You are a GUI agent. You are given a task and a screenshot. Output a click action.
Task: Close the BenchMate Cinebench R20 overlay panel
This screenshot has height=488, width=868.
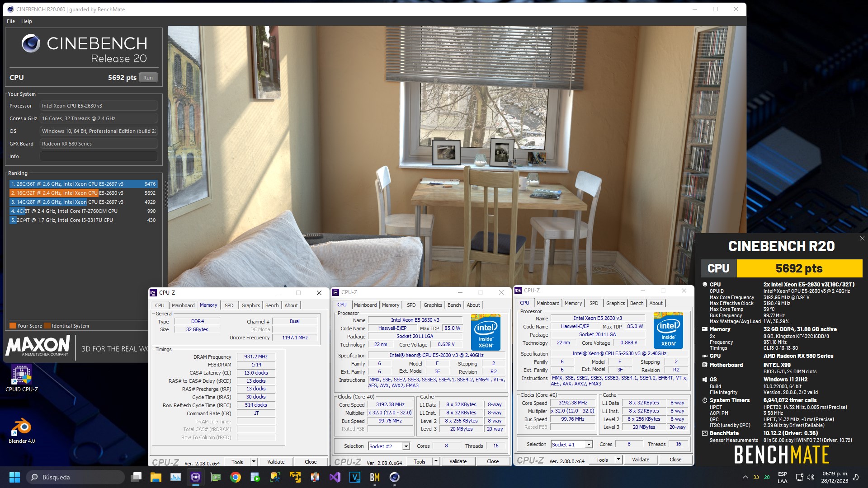click(x=862, y=239)
